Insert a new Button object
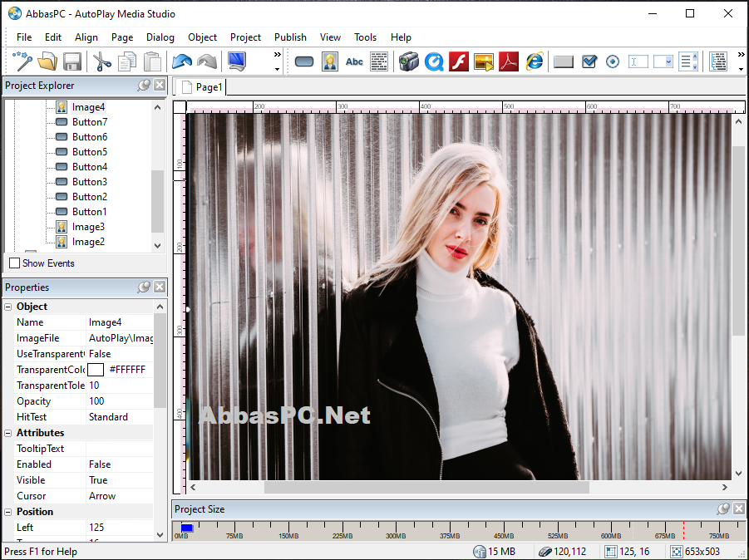749x560 pixels. point(304,61)
